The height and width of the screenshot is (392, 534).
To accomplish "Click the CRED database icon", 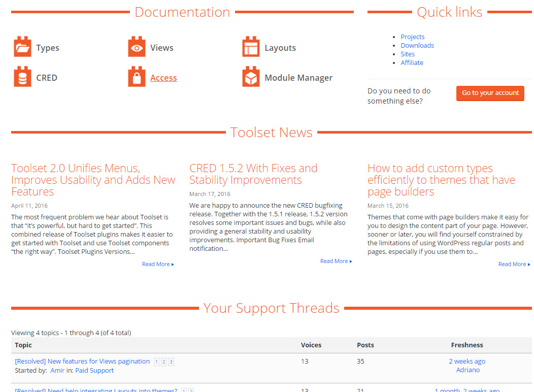I will [x=22, y=77].
